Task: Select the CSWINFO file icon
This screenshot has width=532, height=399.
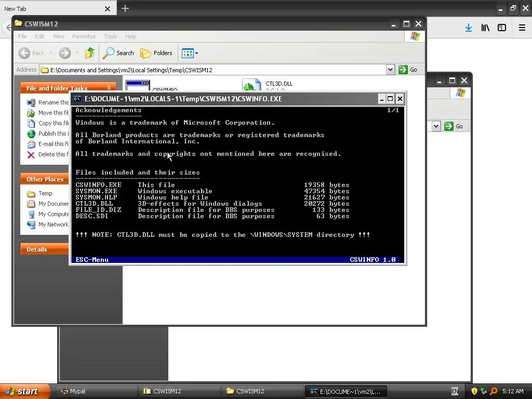Action: click(137, 86)
